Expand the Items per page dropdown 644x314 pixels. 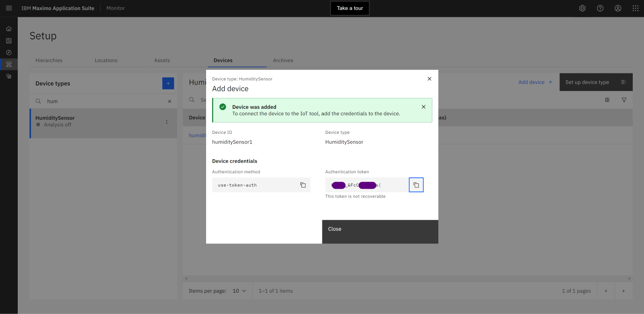coord(239,291)
